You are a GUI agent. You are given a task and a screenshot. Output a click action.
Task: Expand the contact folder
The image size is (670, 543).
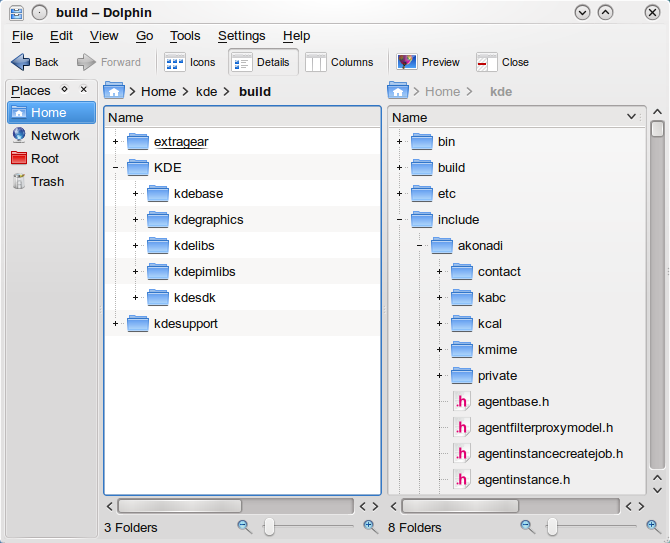(x=439, y=272)
